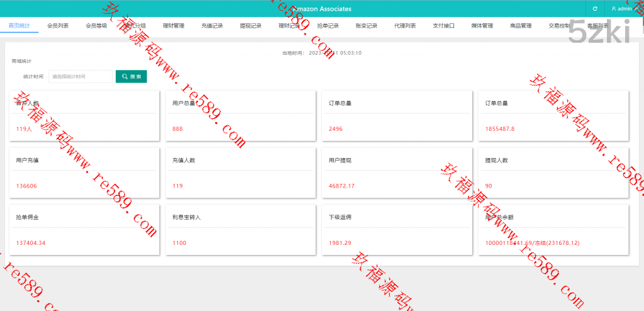This screenshot has height=311, width=644.
Task: Switch to the 媒体管理 tab
Action: tap(482, 26)
